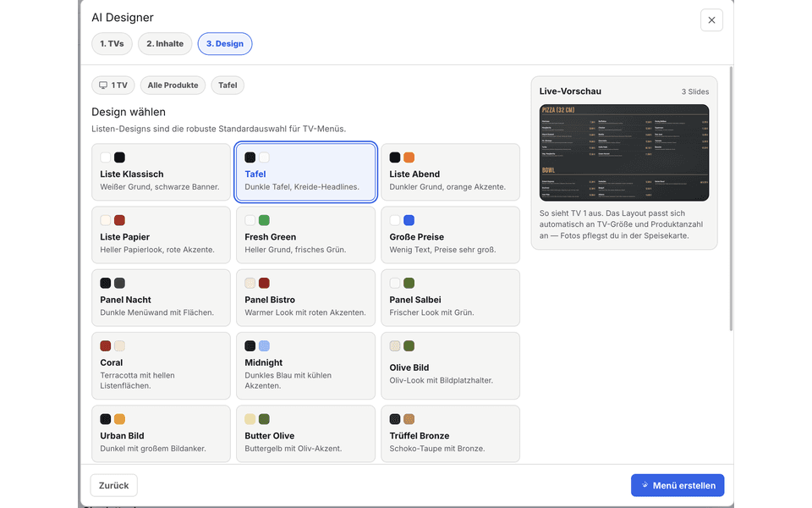Click the Design wählen heading

[129, 112]
